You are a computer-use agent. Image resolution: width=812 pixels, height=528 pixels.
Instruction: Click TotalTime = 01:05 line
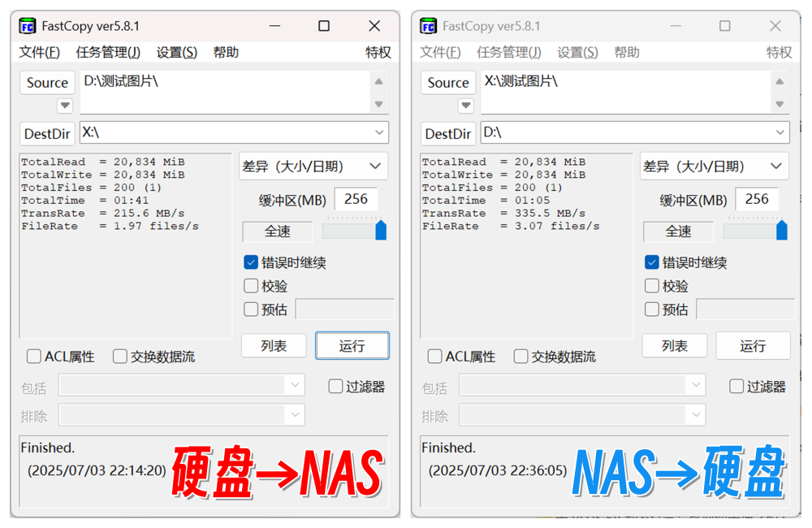pos(486,201)
